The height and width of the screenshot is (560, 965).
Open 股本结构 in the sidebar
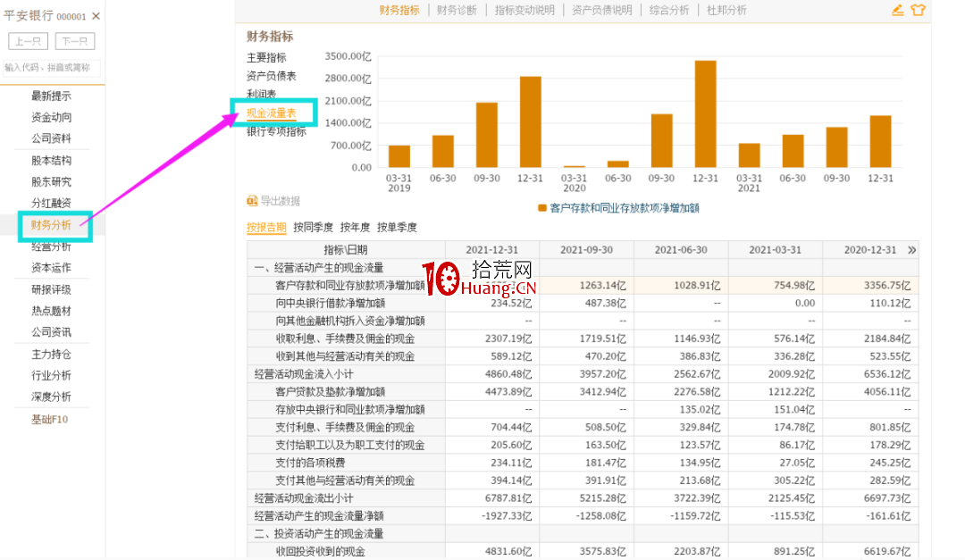[x=51, y=161]
